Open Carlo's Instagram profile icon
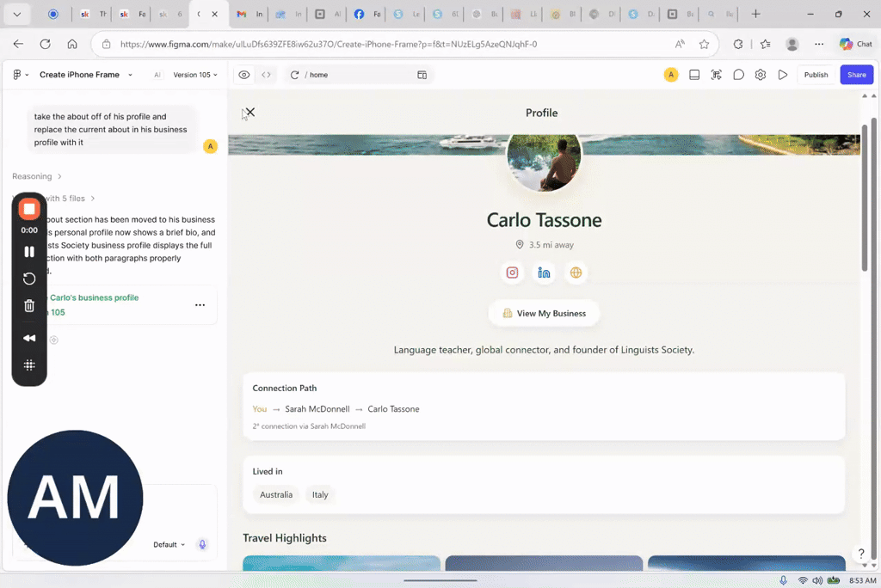Screen dimensions: 881x588 (512, 273)
